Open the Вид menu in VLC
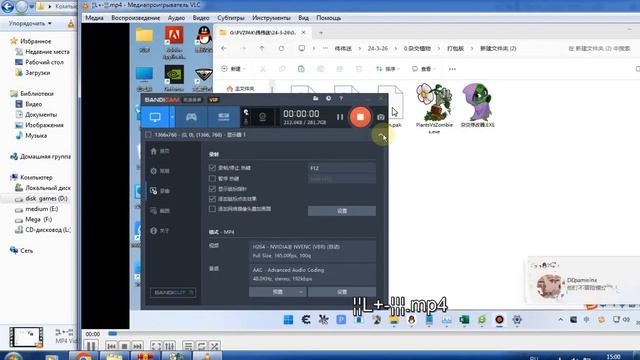 (303, 18)
